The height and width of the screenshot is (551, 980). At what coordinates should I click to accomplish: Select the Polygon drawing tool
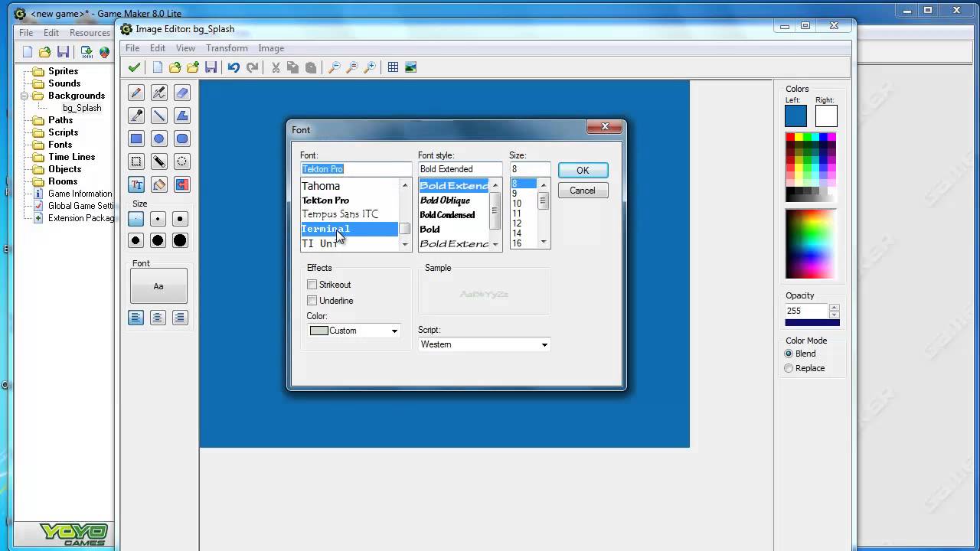coord(181,116)
